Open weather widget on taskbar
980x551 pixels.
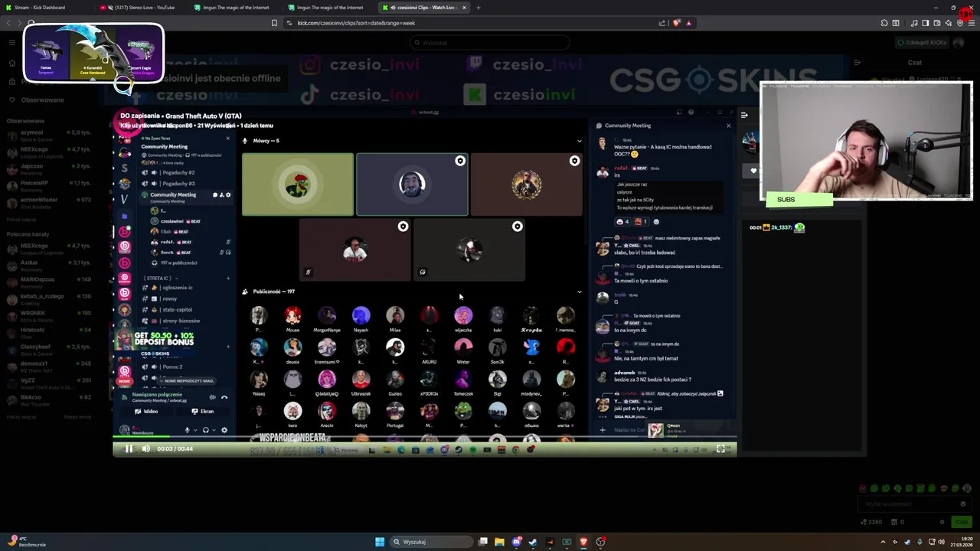(27, 542)
